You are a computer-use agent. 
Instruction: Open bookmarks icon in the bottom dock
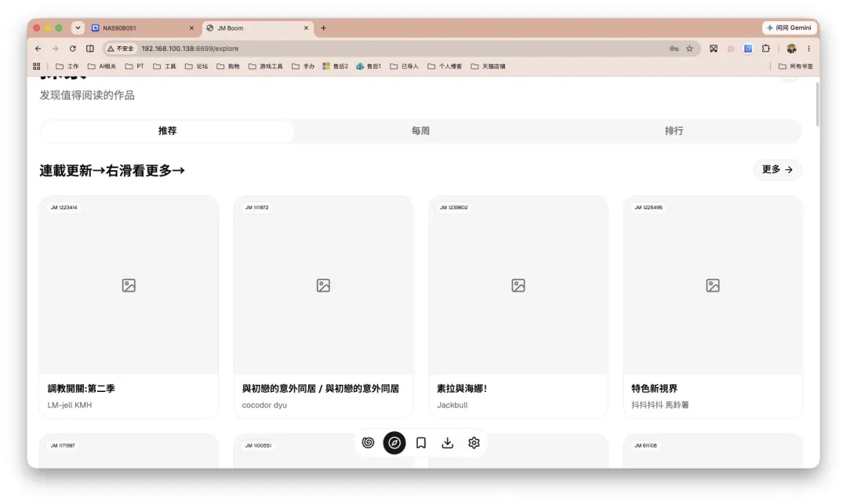pyautogui.click(x=421, y=443)
